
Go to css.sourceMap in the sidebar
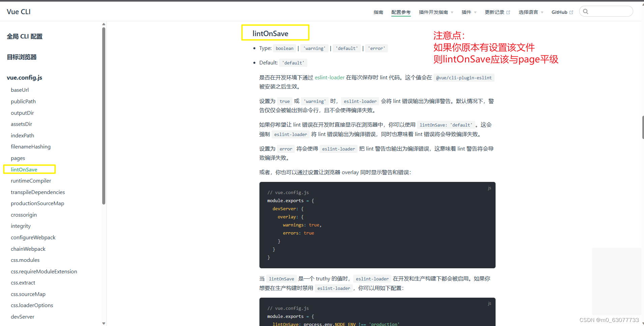point(28,294)
